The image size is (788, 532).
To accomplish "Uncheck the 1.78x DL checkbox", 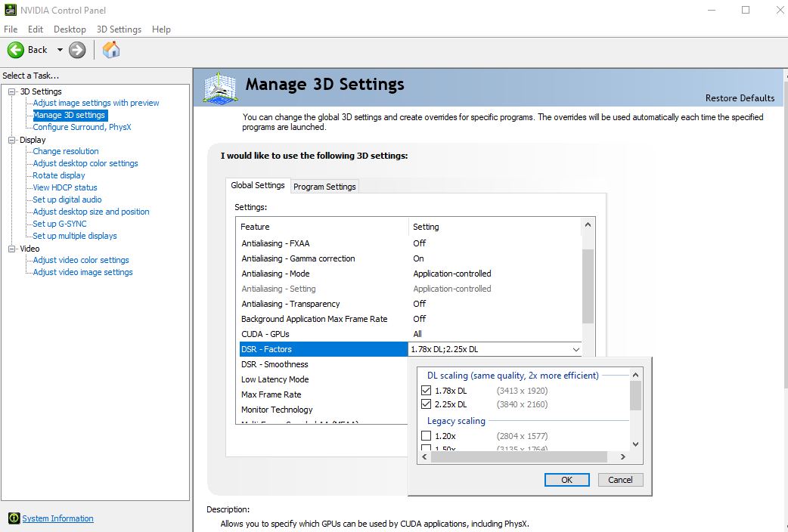I will click(427, 391).
